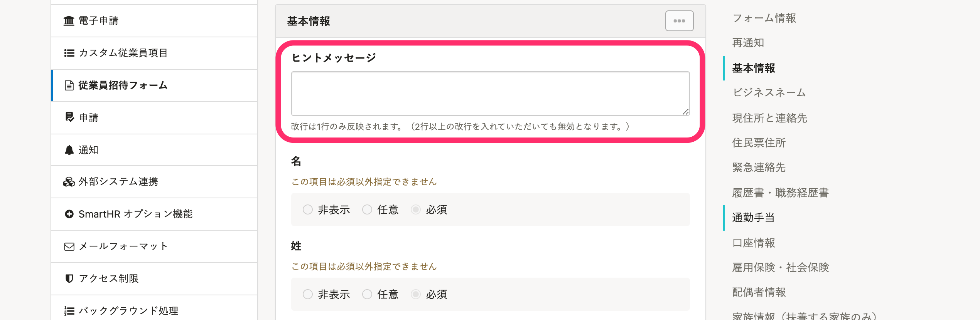The height and width of the screenshot is (320, 980).
Task: Click the list icon for カスタム従業員項目
Action: (x=69, y=53)
